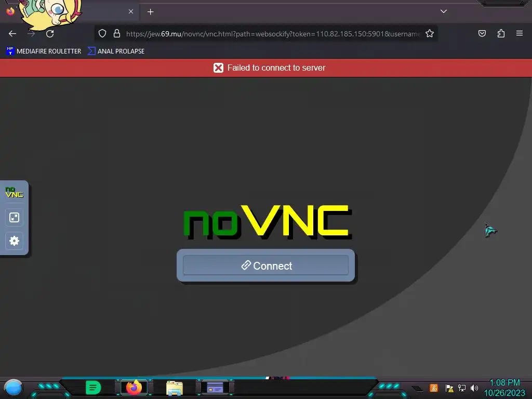Click the network tray icon
Image resolution: width=532 pixels, height=399 pixels.
tap(462, 388)
